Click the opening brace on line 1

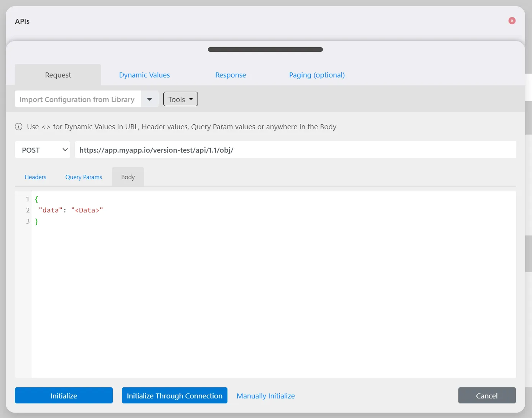coord(36,199)
